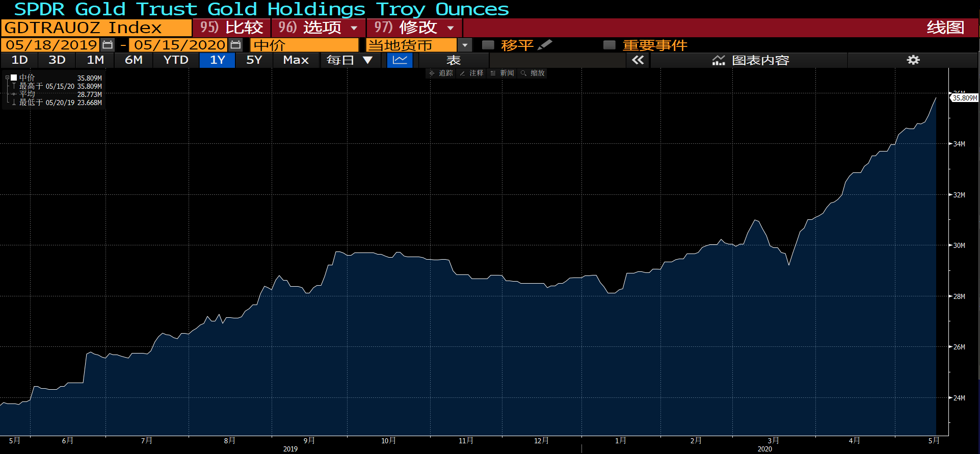The height and width of the screenshot is (454, 980).
Task: Open the 97) 修改 dropdown
Action: (414, 28)
